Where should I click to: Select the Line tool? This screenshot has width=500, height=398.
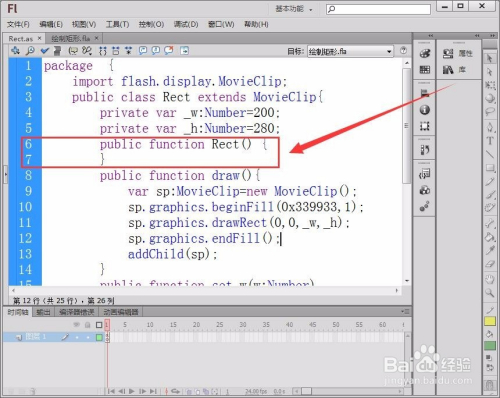coord(490,154)
